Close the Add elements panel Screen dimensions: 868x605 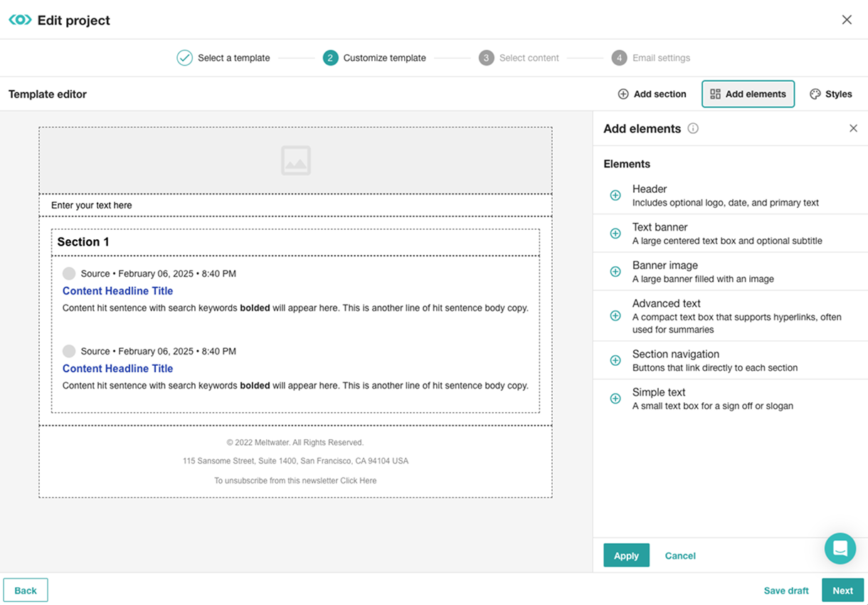pos(853,129)
